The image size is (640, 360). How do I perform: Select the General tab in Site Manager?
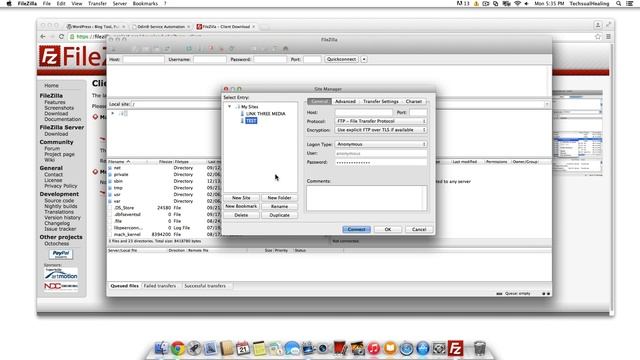(319, 101)
